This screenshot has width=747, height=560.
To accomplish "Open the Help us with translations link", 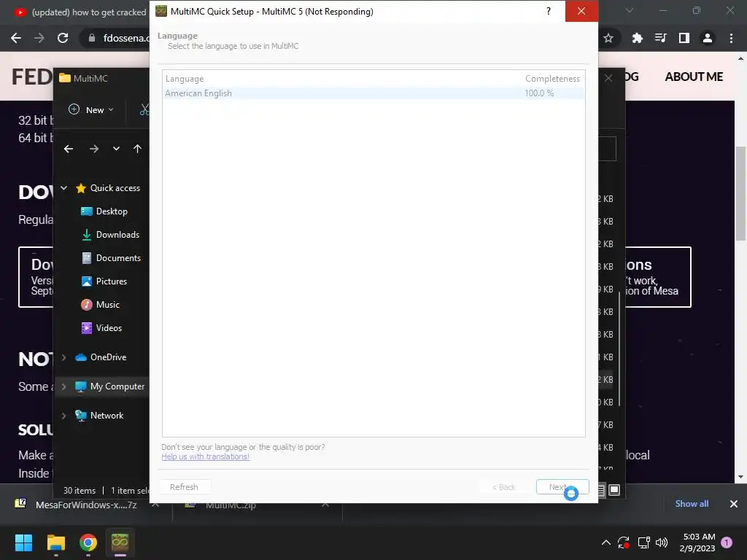I will pos(205,456).
